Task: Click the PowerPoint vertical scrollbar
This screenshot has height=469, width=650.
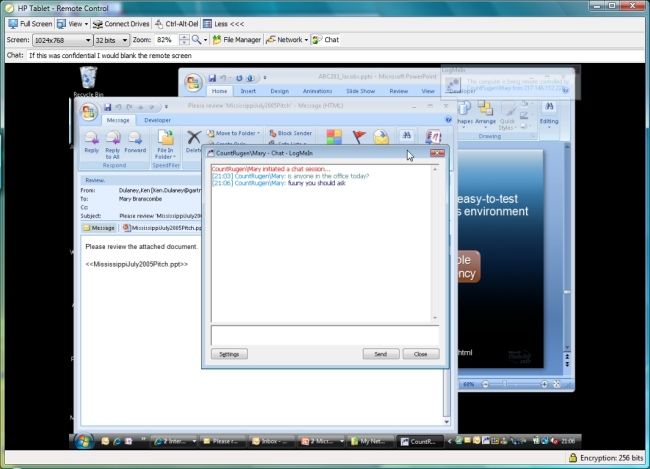Action: click(x=567, y=247)
